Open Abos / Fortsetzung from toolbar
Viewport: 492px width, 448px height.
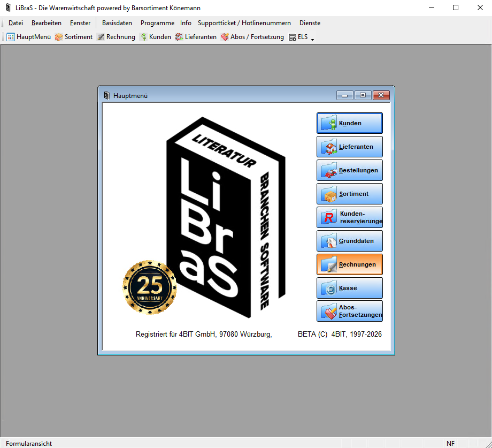coord(225,37)
